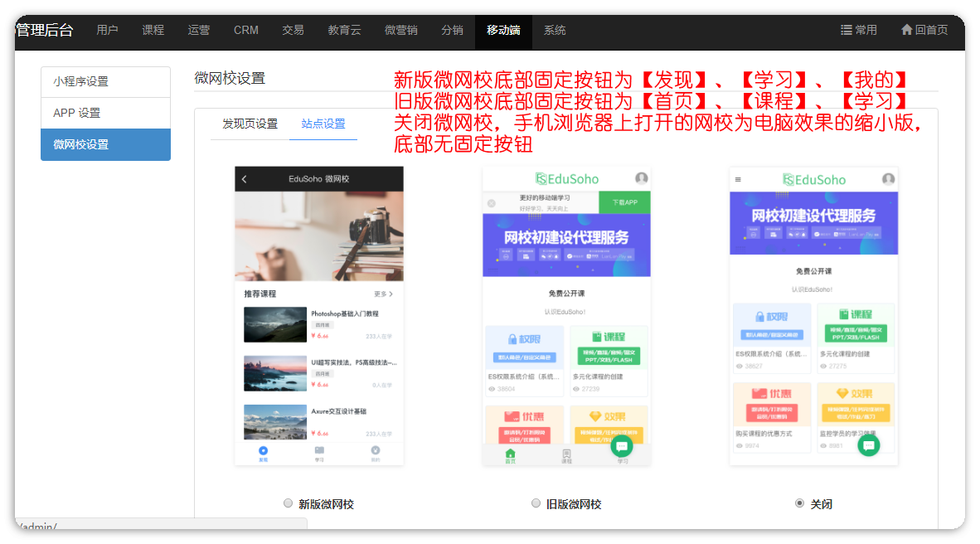Screen dimensions: 980x544
Task: Click the hamburger menu icon in the 关闭 preview
Action: (738, 179)
